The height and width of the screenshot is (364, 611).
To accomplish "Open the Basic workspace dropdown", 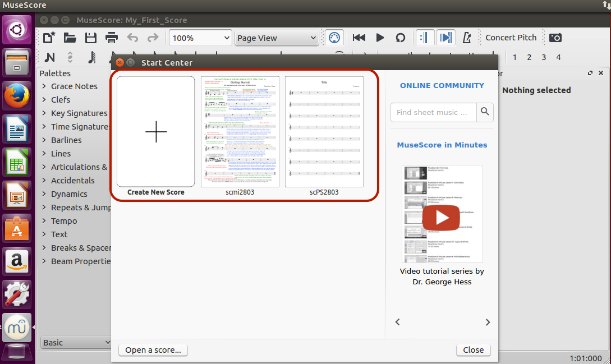I will coord(76,343).
